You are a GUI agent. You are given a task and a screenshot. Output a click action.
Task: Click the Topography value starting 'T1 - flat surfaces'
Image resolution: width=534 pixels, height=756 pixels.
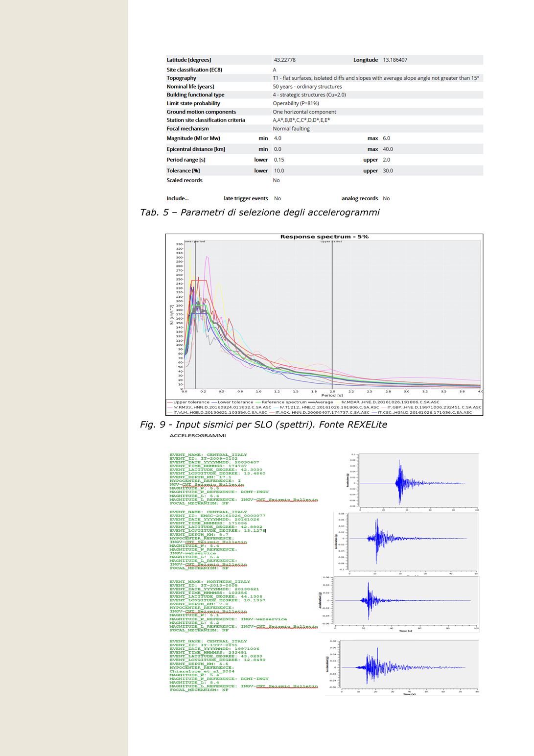coord(376,78)
